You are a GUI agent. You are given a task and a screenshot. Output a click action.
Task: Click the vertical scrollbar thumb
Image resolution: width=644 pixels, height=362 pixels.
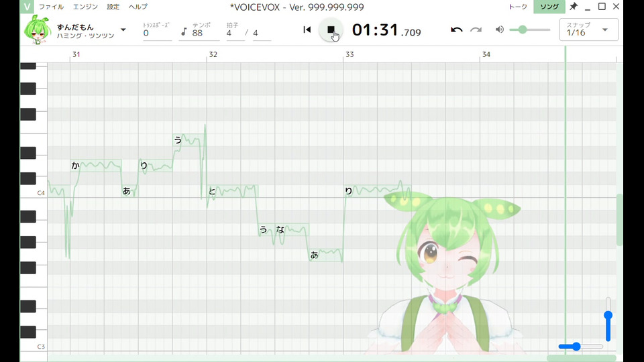(x=620, y=220)
